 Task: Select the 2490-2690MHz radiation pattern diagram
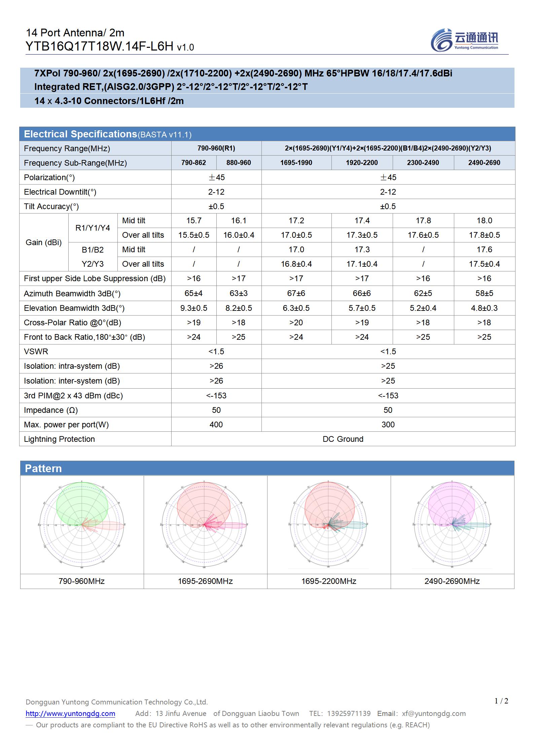coord(452,525)
